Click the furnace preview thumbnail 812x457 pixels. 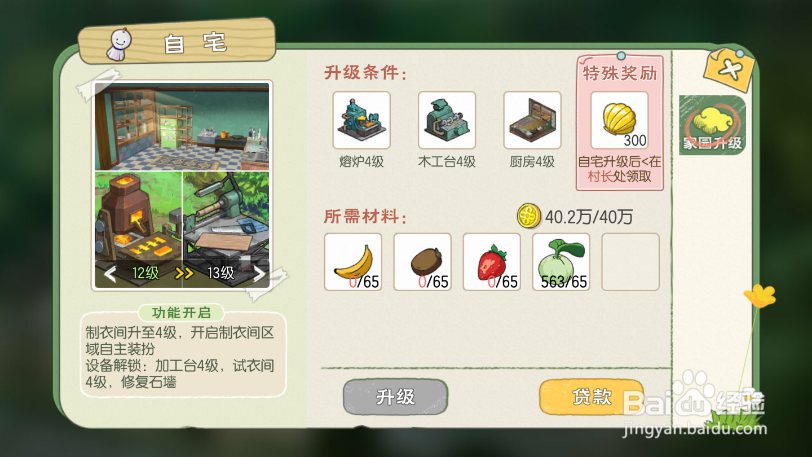pos(138,217)
